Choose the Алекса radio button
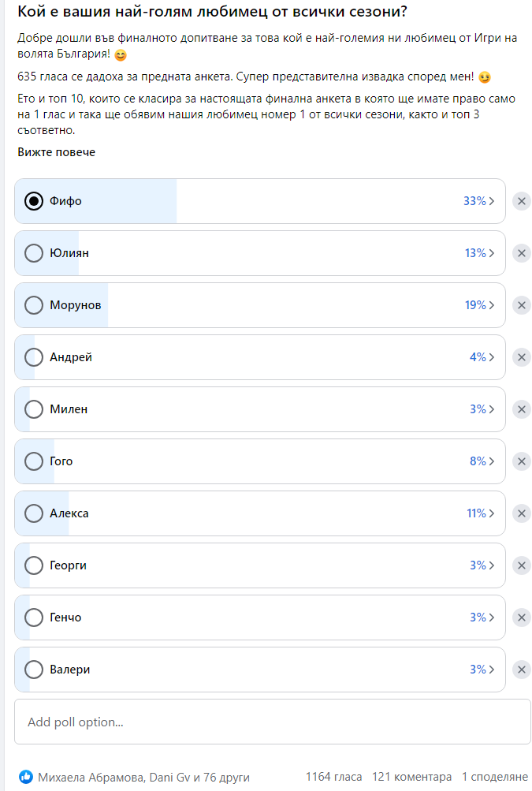 click(34, 513)
